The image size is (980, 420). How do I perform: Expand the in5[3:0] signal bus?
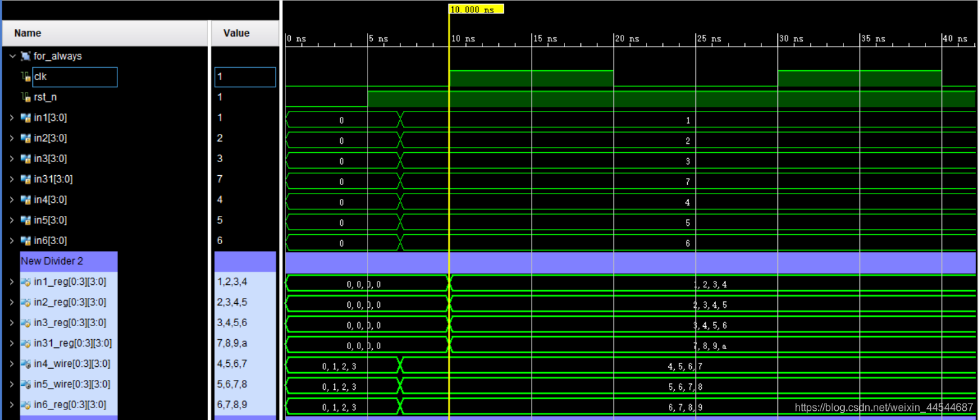coord(12,220)
